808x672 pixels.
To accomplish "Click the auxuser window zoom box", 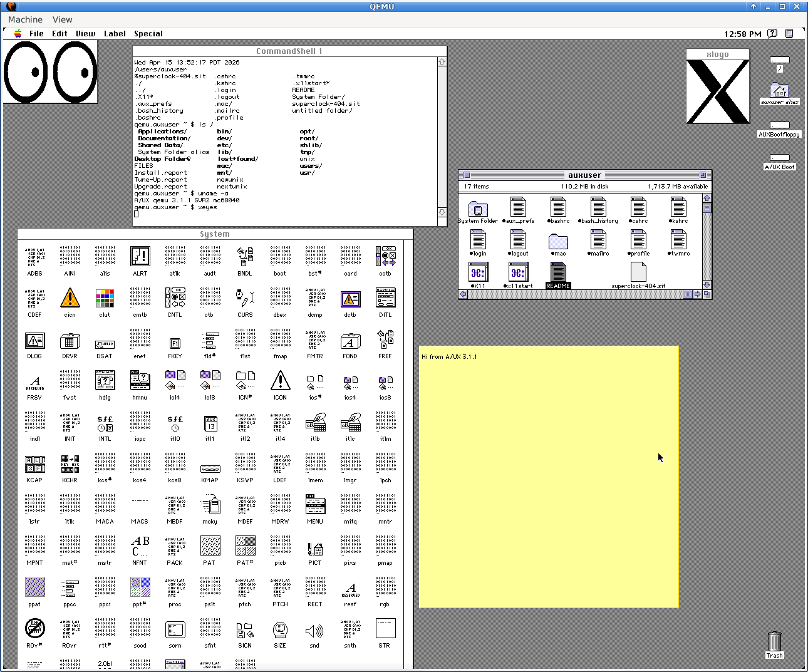I will pyautogui.click(x=703, y=175).
